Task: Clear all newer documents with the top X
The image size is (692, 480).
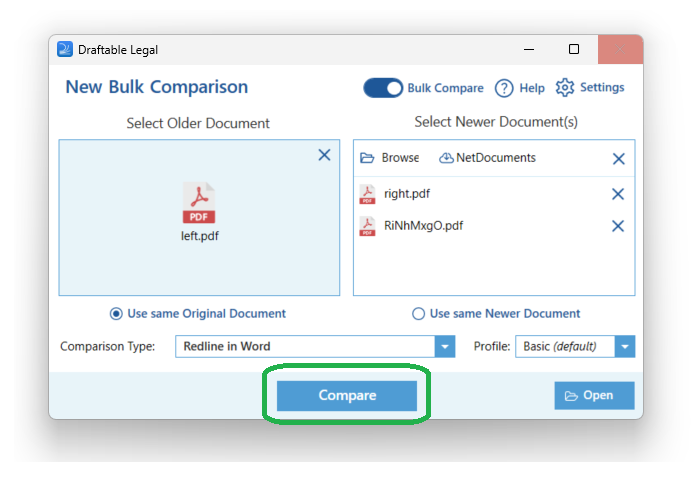Action: [x=619, y=159]
